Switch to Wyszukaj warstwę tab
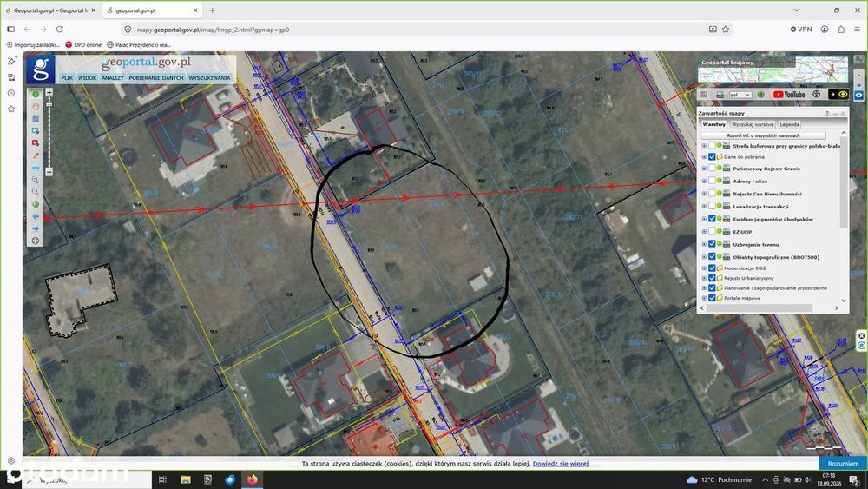Viewport: 868px width, 489px height. tap(753, 124)
